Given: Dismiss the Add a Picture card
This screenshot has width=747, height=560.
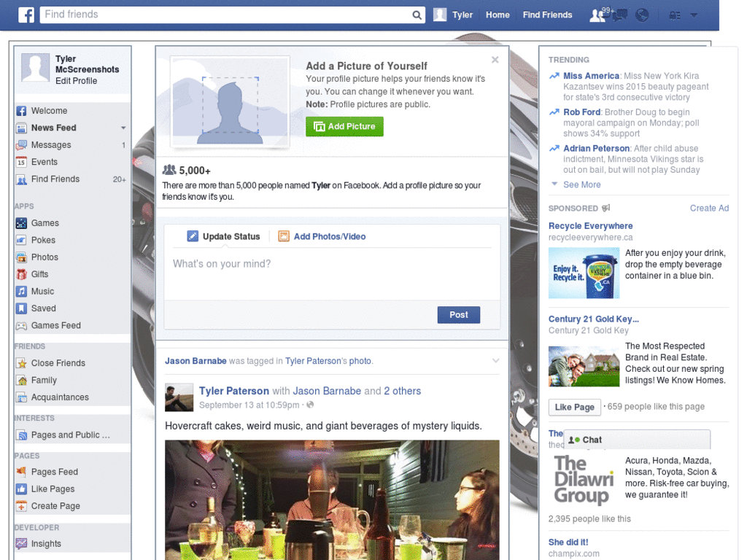Looking at the screenshot, I should click(495, 60).
